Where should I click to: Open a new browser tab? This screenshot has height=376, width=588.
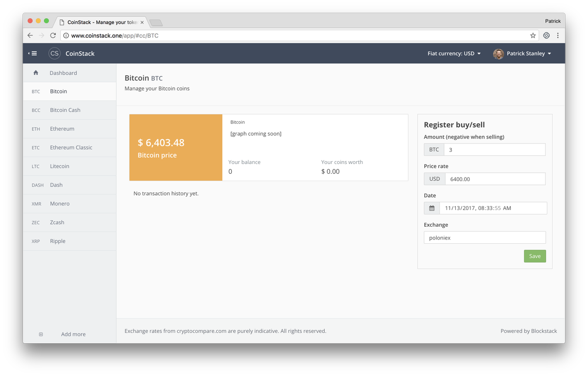pyautogui.click(x=156, y=23)
